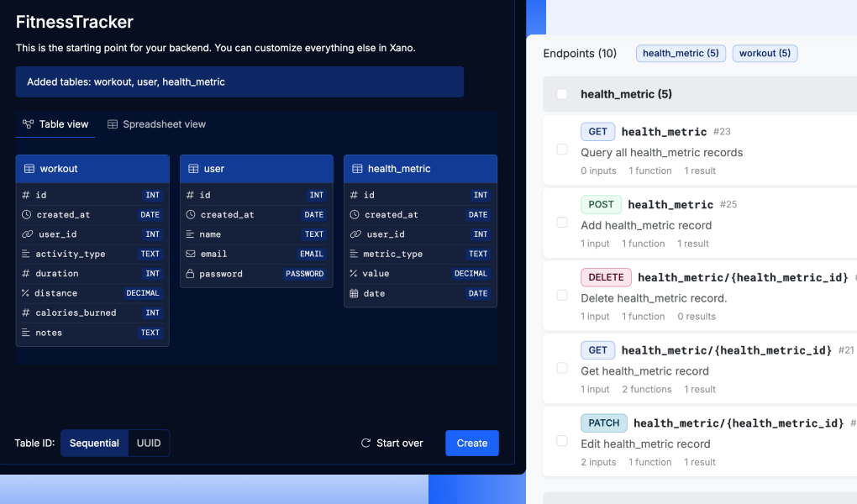This screenshot has height=504, width=857.
Task: Click the calendar icon beside date field
Action: pos(355,293)
